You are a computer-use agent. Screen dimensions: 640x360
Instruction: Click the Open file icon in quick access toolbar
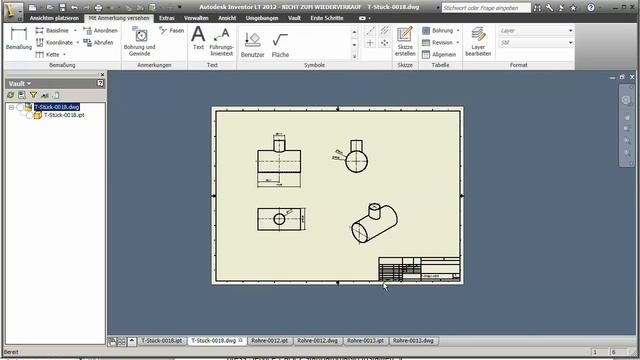(x=50, y=7)
